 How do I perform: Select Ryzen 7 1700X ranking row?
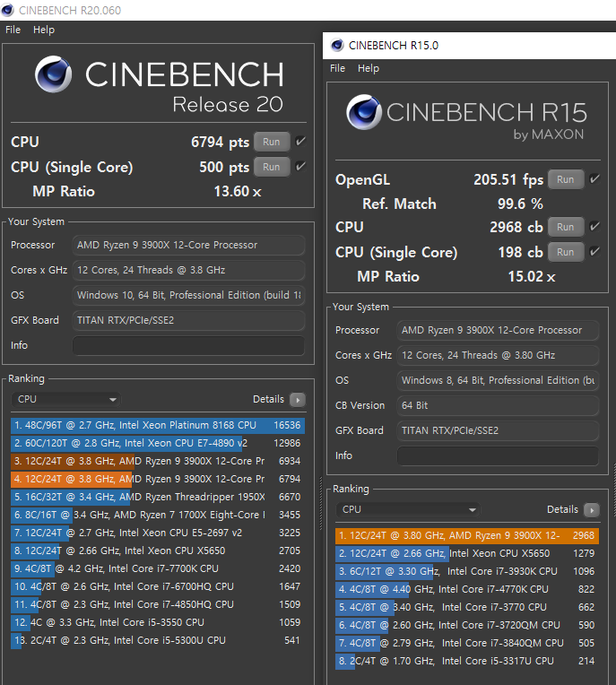[158, 515]
